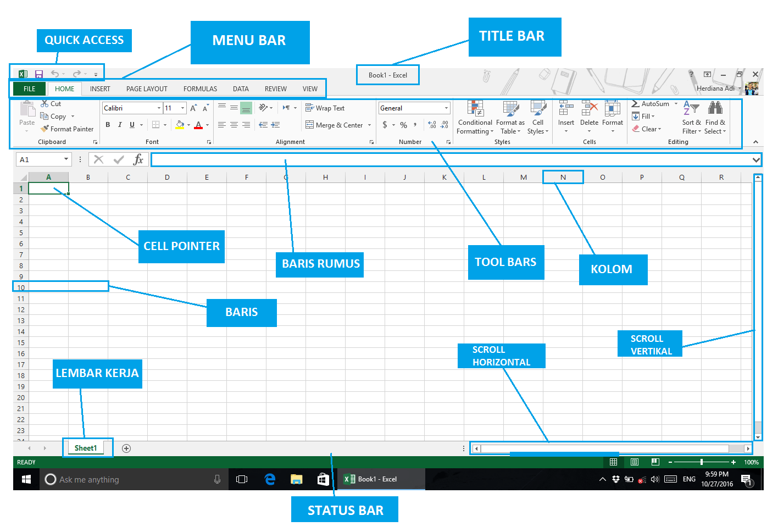778x532 pixels.
Task: Click the Copy icon
Action: coord(45,116)
